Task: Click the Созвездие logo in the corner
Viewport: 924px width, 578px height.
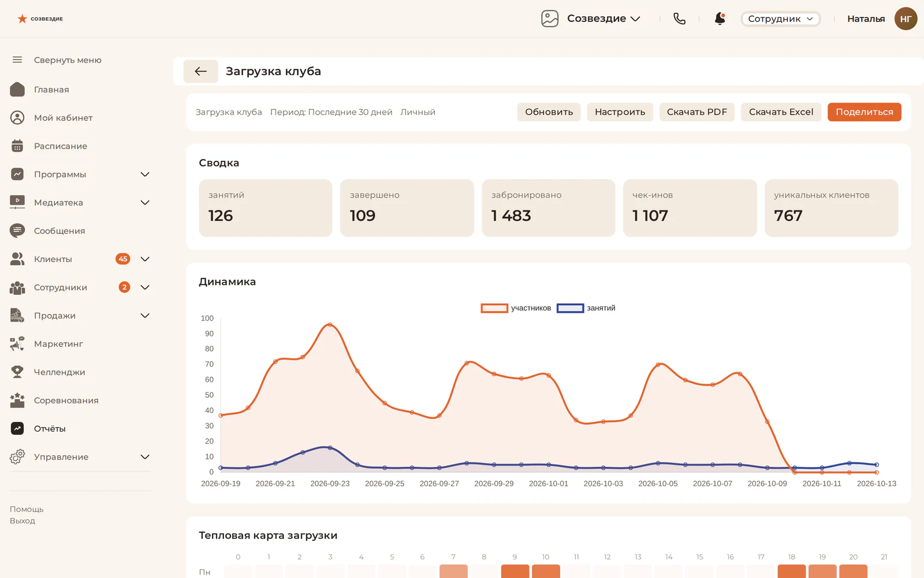Action: tap(40, 18)
